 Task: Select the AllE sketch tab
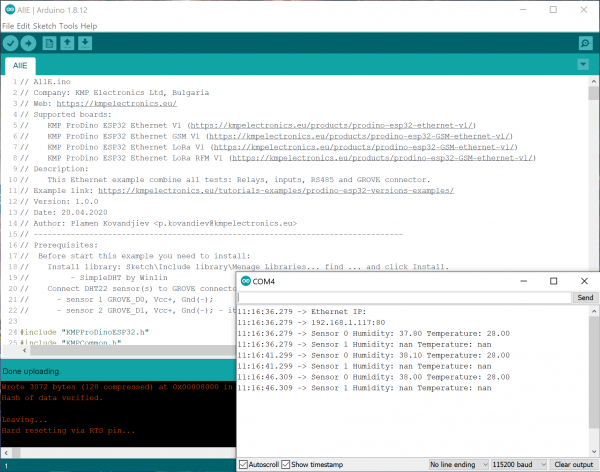pos(20,65)
